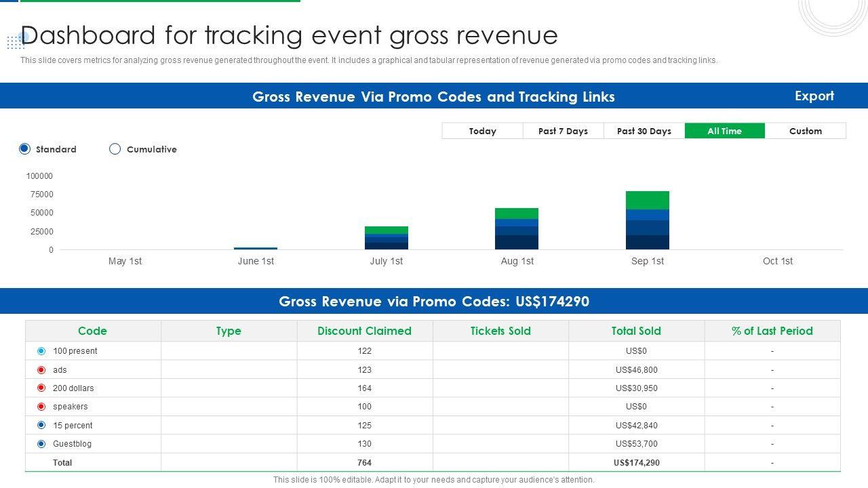
Task: Select the Cumulative radio button
Action: point(115,149)
